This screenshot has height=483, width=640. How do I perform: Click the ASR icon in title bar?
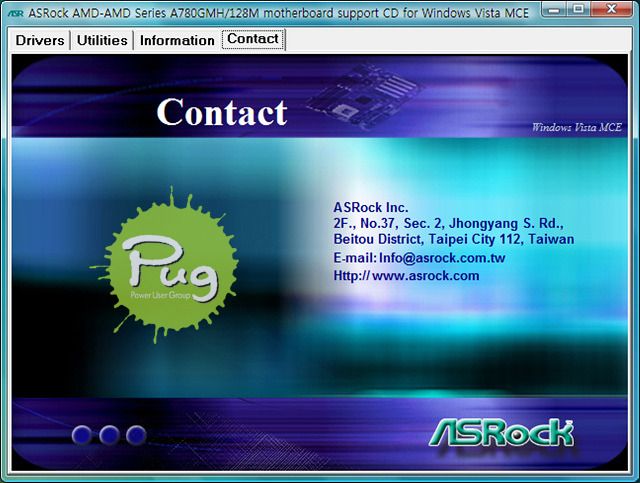16,13
